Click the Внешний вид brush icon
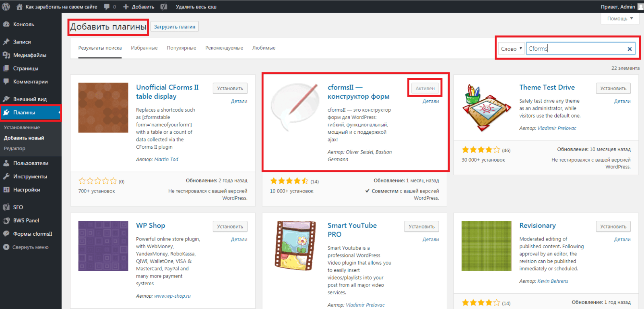This screenshot has height=309, width=644. (6, 99)
